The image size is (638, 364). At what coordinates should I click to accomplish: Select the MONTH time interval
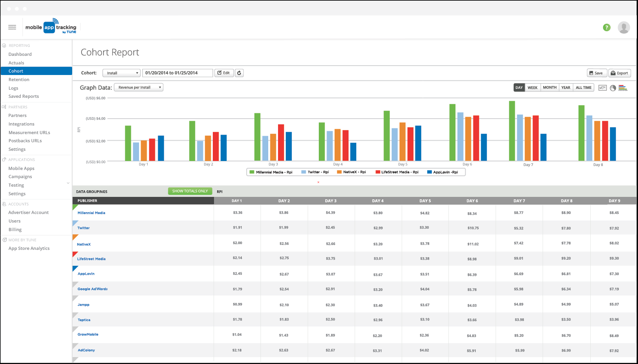550,88
